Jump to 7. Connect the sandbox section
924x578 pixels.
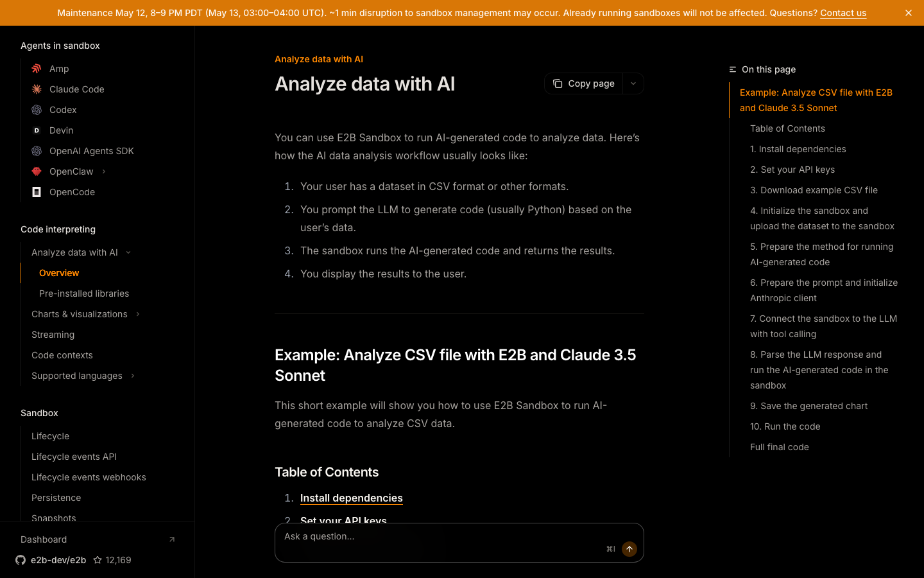(x=823, y=326)
